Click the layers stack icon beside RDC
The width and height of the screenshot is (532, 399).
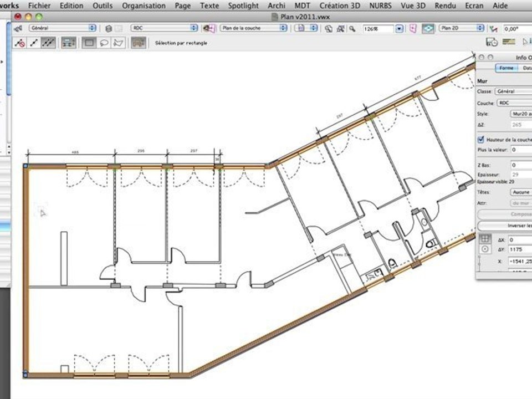(109, 28)
